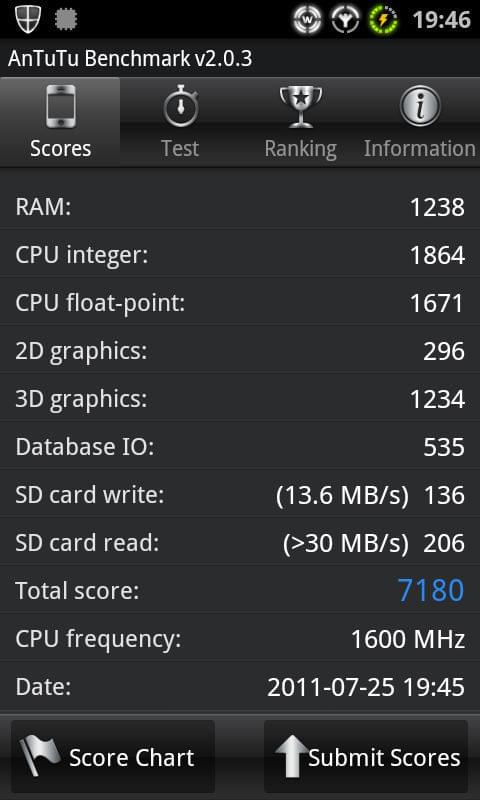Tap the RAM score row
This screenshot has width=480, height=800.
240,207
